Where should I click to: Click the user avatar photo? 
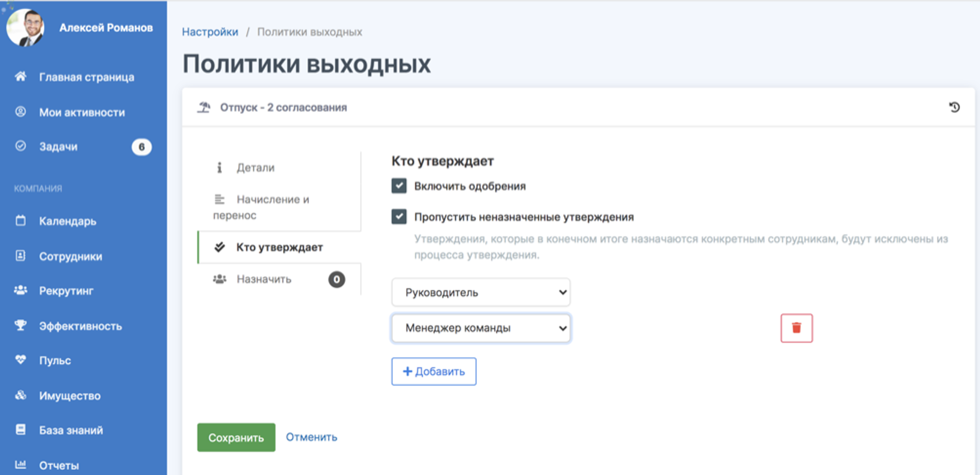pos(25,28)
